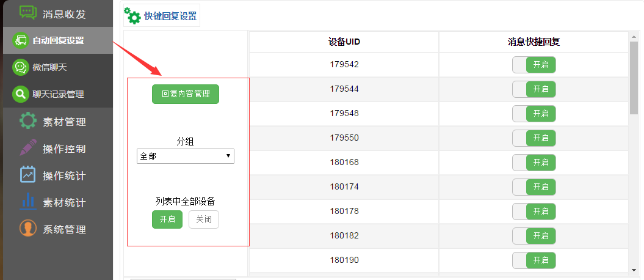The width and height of the screenshot is (644, 280).
Task: Click device UID 179548
Action: tap(344, 113)
